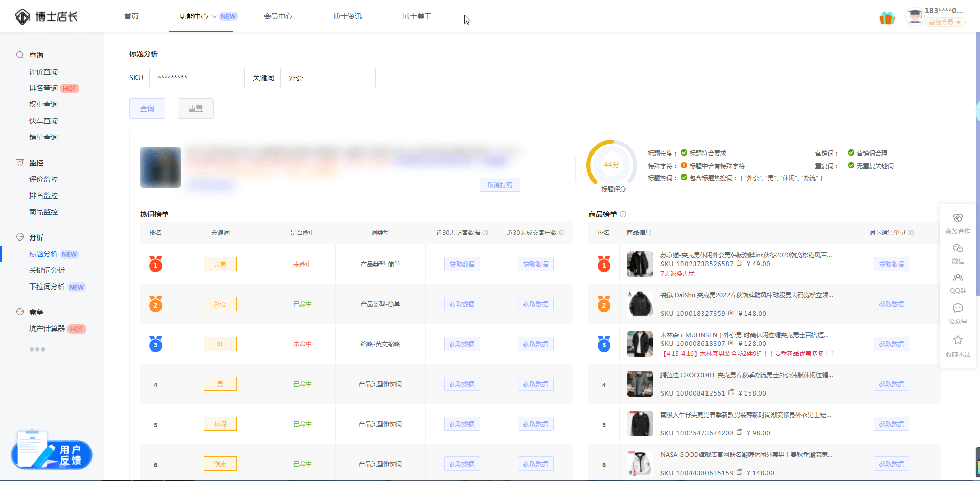Click the 取消打码 button
Viewport: 980px width, 481px height.
pos(499,185)
